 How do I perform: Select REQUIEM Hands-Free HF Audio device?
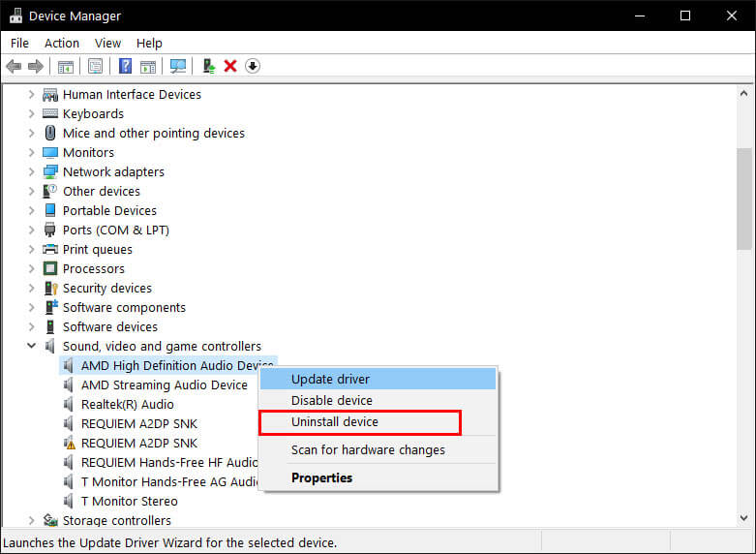coord(169,462)
